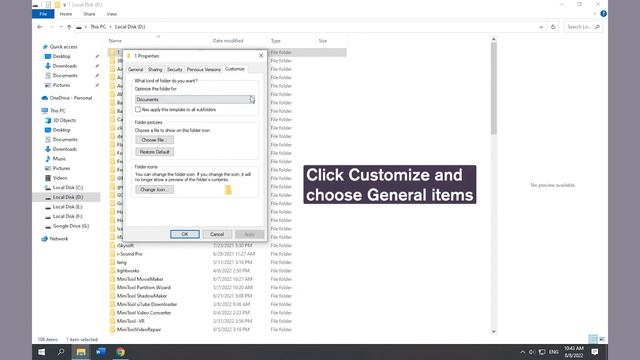This screenshot has width=640, height=360.
Task: Open the File menu in Explorer
Action: (43, 14)
